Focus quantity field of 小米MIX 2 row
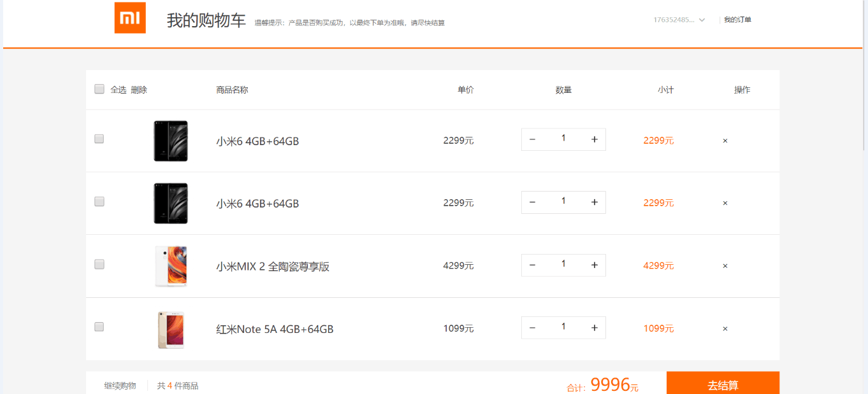The width and height of the screenshot is (868, 394). tap(563, 264)
